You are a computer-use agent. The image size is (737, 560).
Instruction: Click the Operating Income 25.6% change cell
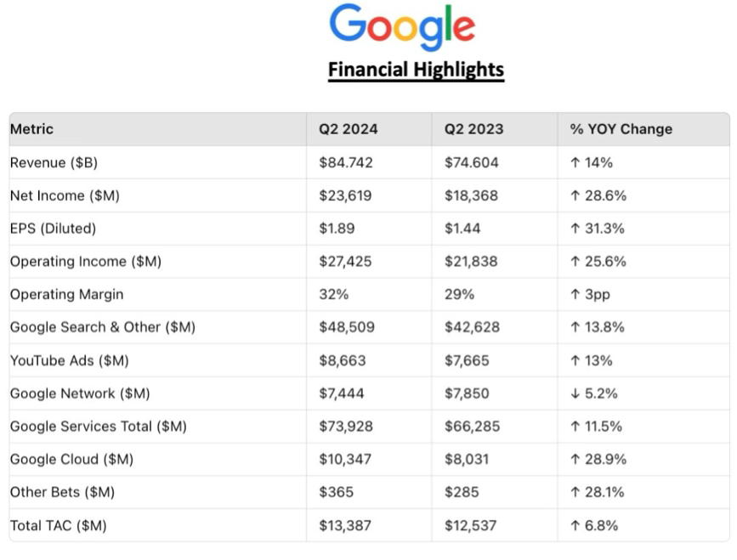click(598, 262)
